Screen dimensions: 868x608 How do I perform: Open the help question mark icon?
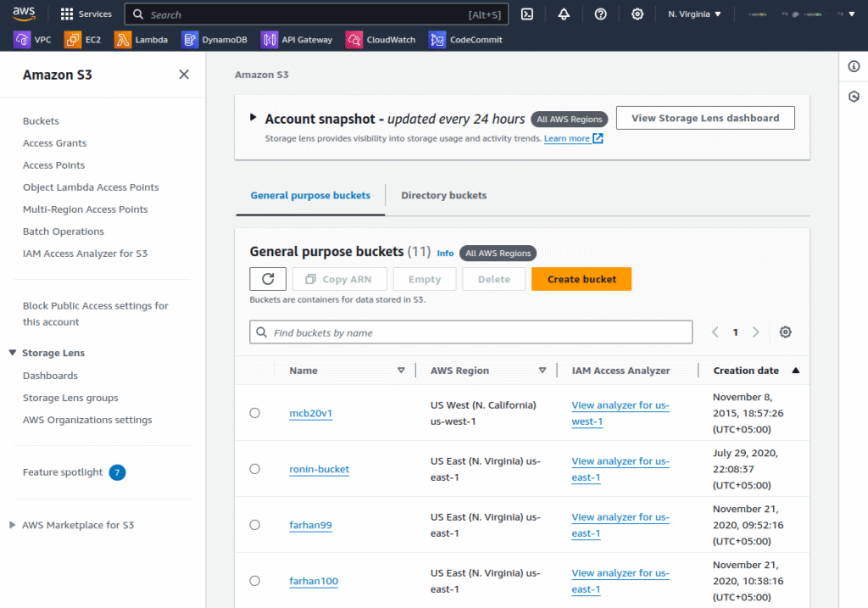[601, 14]
